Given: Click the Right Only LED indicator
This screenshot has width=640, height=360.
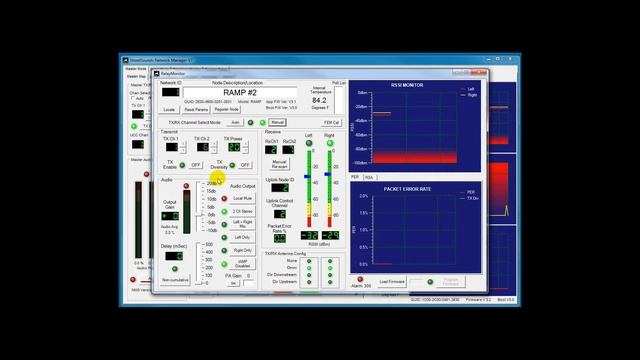Looking at the screenshot, I should (x=224, y=250).
